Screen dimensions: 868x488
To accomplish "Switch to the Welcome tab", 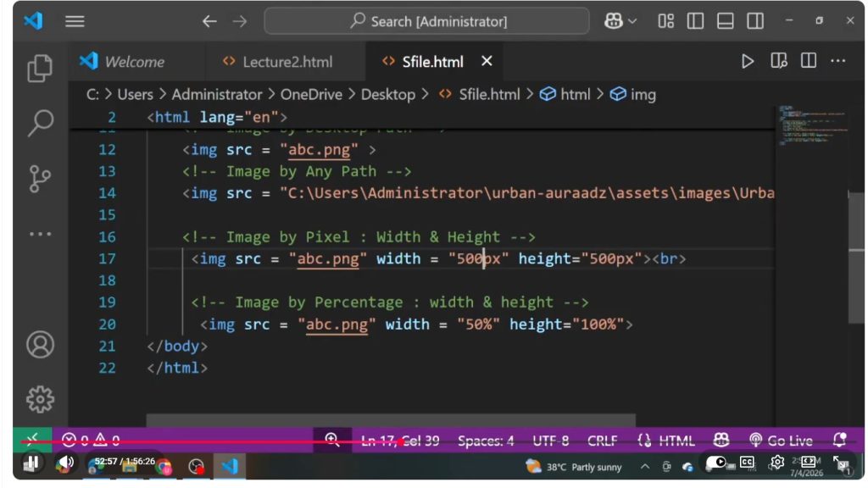I will (122, 61).
